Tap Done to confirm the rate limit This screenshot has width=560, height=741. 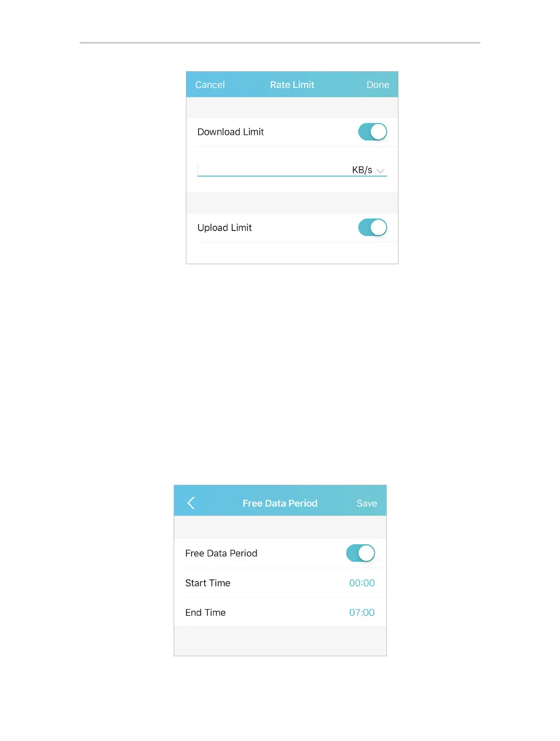(x=377, y=85)
